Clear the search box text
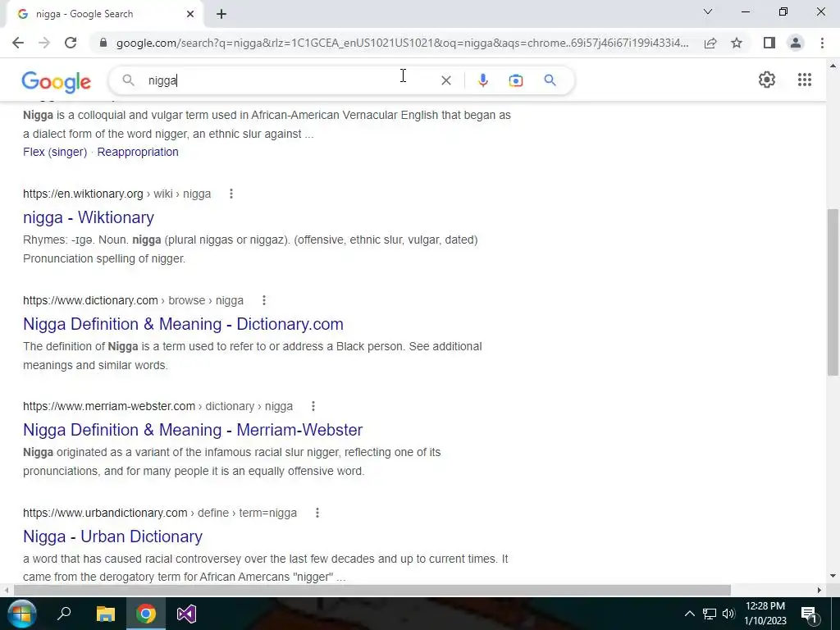Image resolution: width=840 pixels, height=630 pixels. pos(445,80)
